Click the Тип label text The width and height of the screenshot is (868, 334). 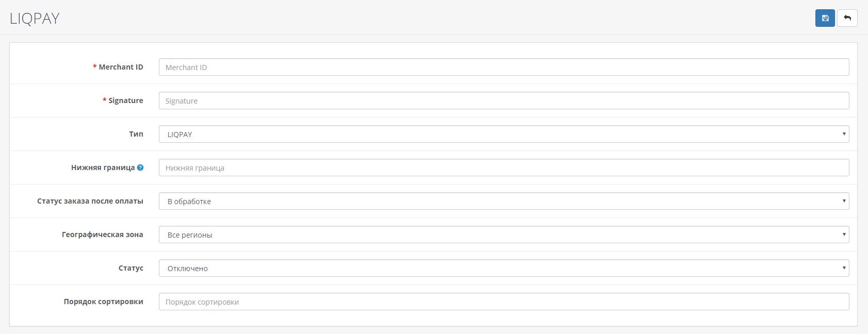tap(136, 134)
